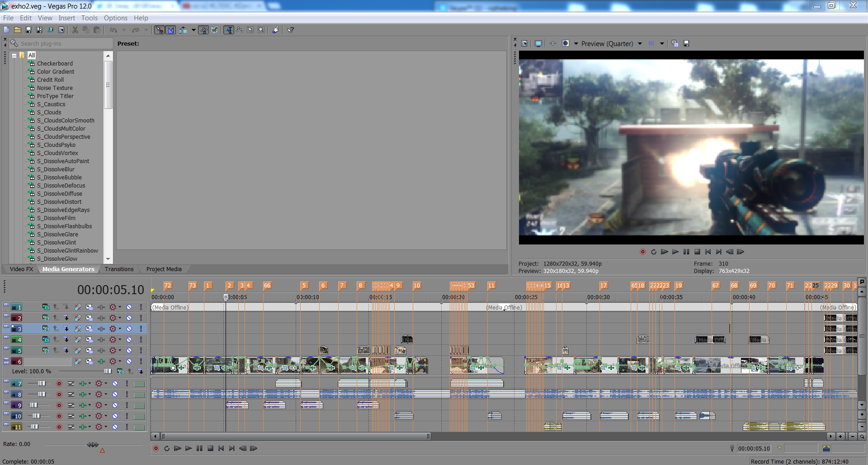Open the Tools menu
The image size is (868, 465).
(90, 18)
